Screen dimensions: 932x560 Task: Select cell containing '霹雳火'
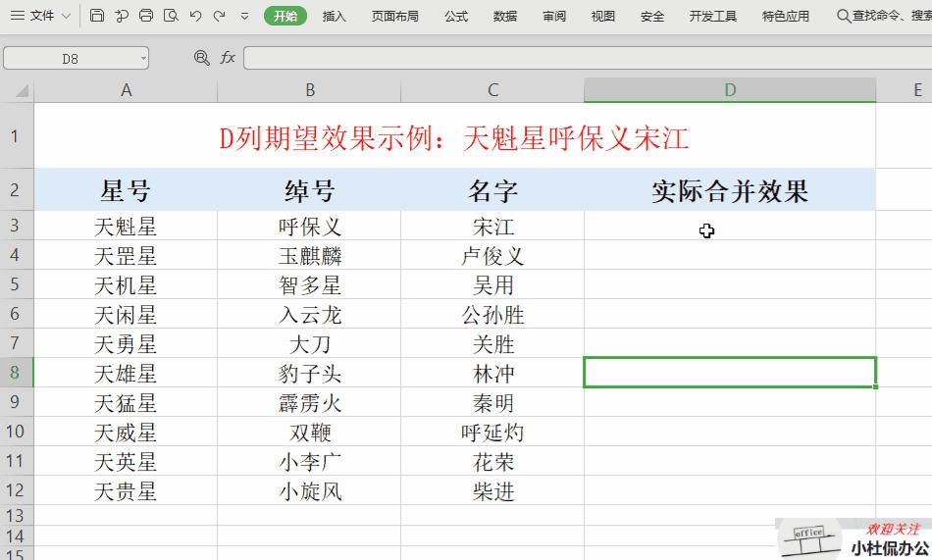(x=309, y=402)
